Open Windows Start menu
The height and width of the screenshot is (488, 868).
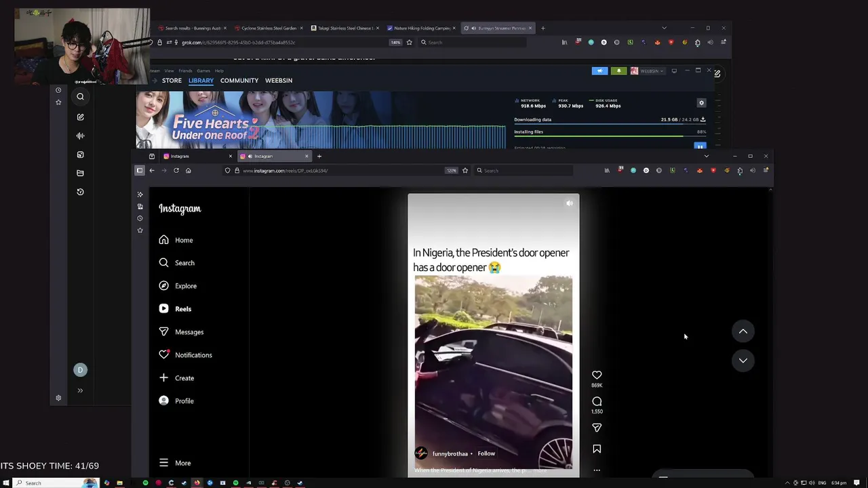coord(6,483)
